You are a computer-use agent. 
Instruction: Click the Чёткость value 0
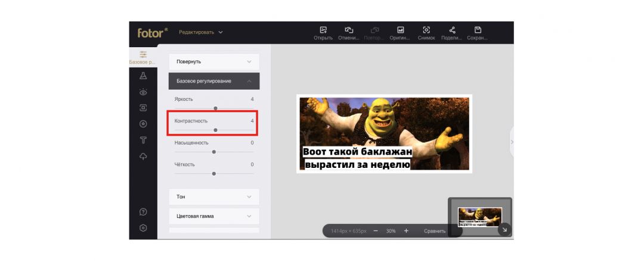pyautogui.click(x=252, y=165)
